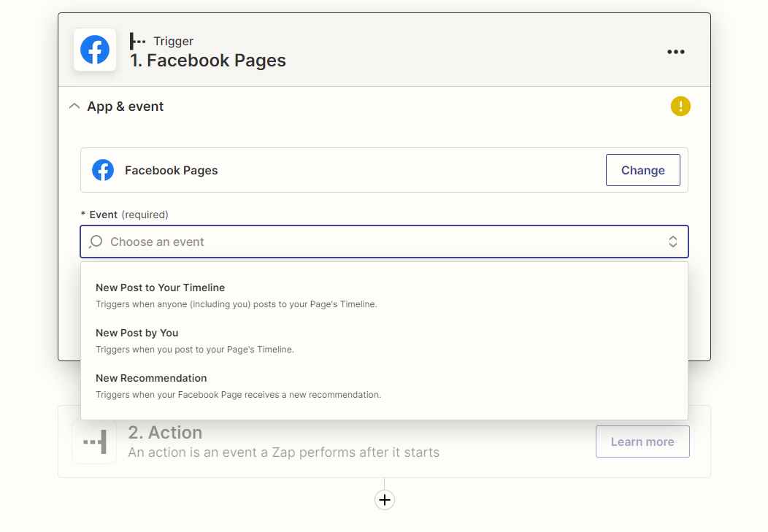The image size is (768, 532).
Task: Click 'An action is an event a Zap performs' text
Action: 283,452
